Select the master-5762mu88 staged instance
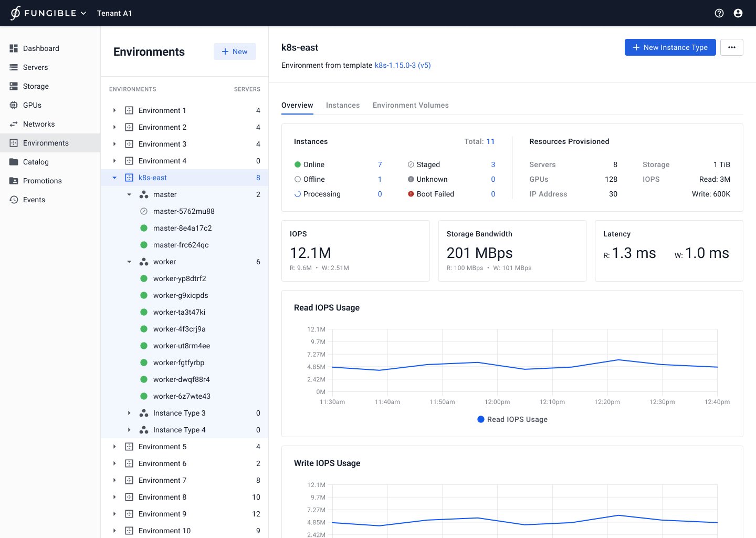 click(x=184, y=211)
